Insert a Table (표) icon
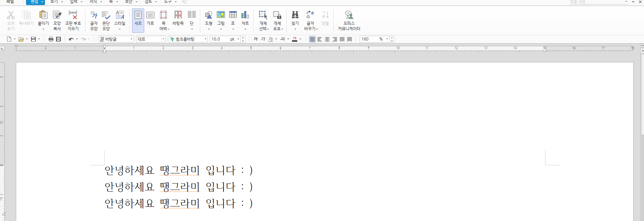The width and height of the screenshot is (644, 221). click(233, 15)
